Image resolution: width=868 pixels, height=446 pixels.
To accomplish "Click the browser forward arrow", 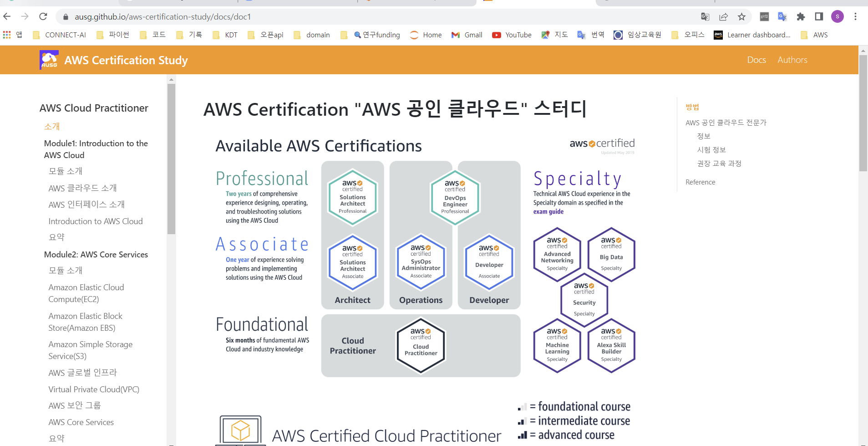I will [25, 17].
